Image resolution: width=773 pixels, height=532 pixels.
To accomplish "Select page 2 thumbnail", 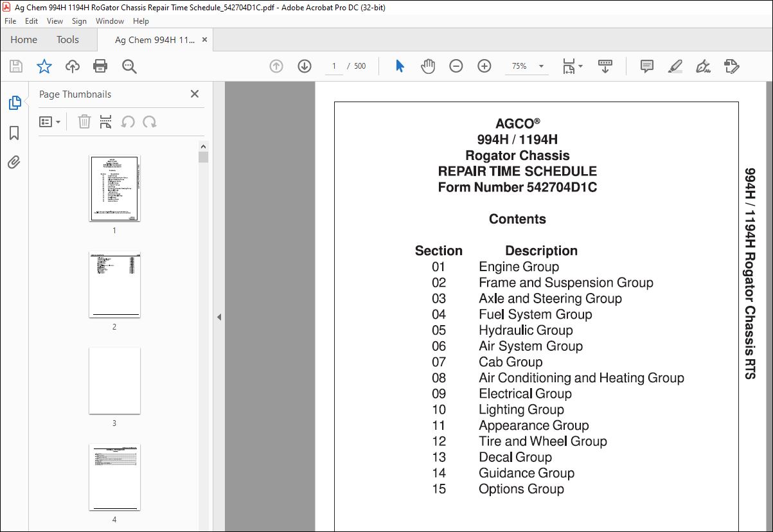I will 114,285.
